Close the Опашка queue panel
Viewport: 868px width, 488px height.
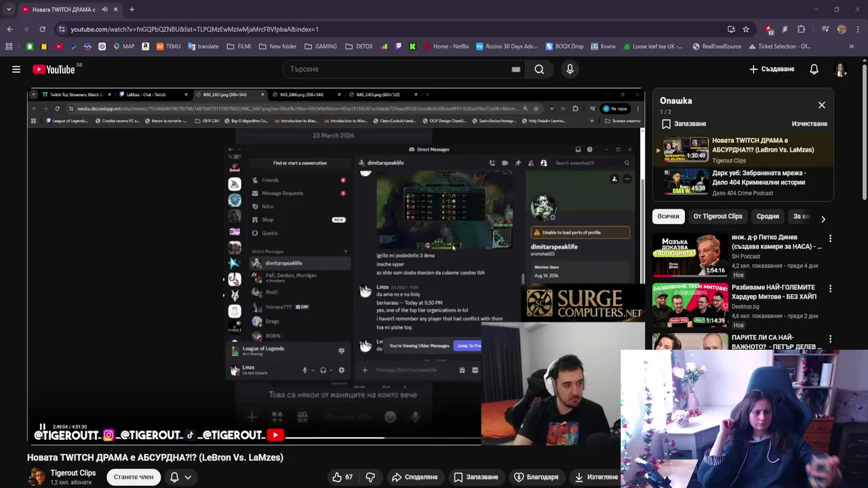822,105
